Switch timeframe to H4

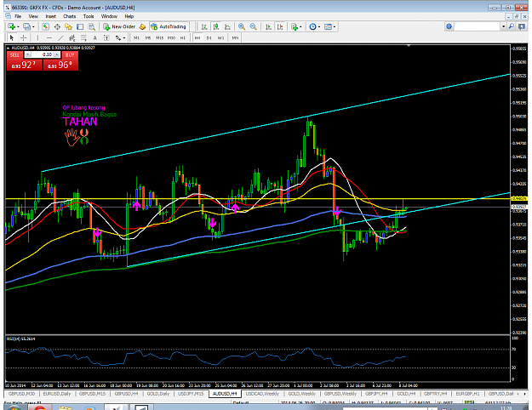pos(197,37)
